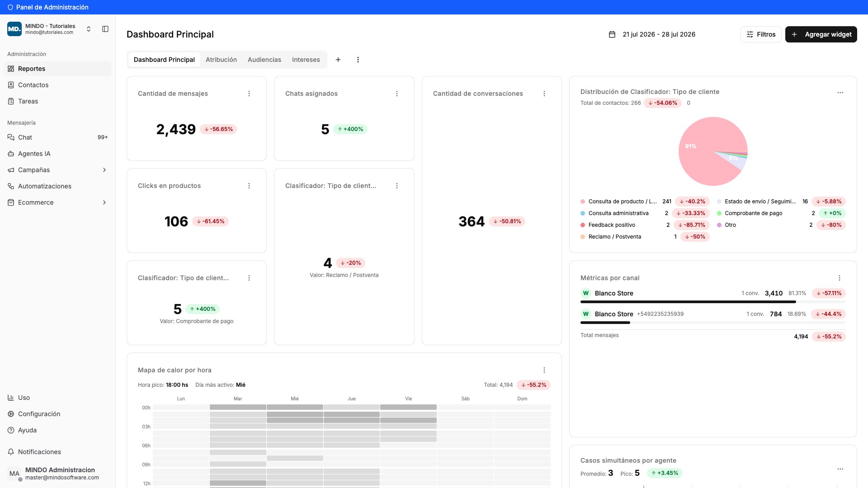The height and width of the screenshot is (488, 868).
Task: Select Consulta administrativa legend swatch
Action: [x=583, y=213]
